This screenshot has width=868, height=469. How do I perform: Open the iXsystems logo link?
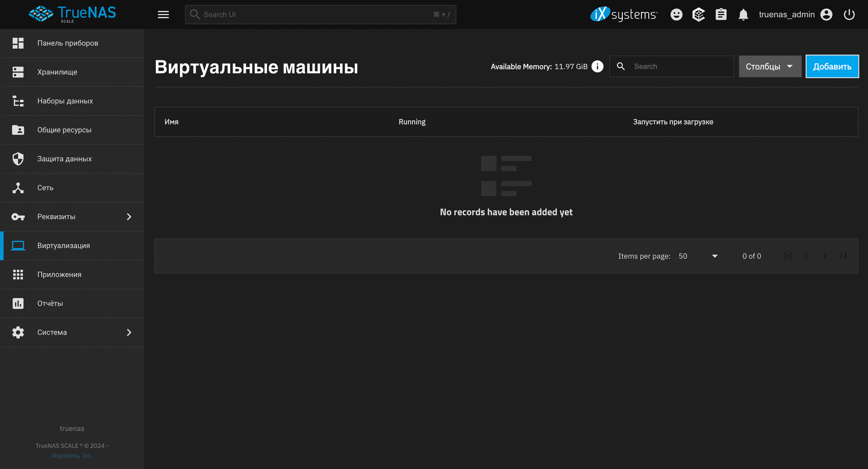click(624, 14)
